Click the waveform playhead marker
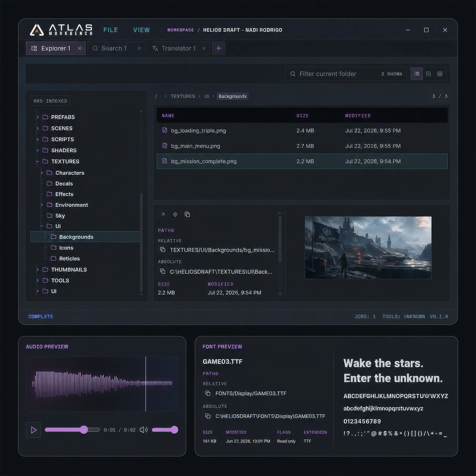The height and width of the screenshot is (476, 476). click(146, 384)
